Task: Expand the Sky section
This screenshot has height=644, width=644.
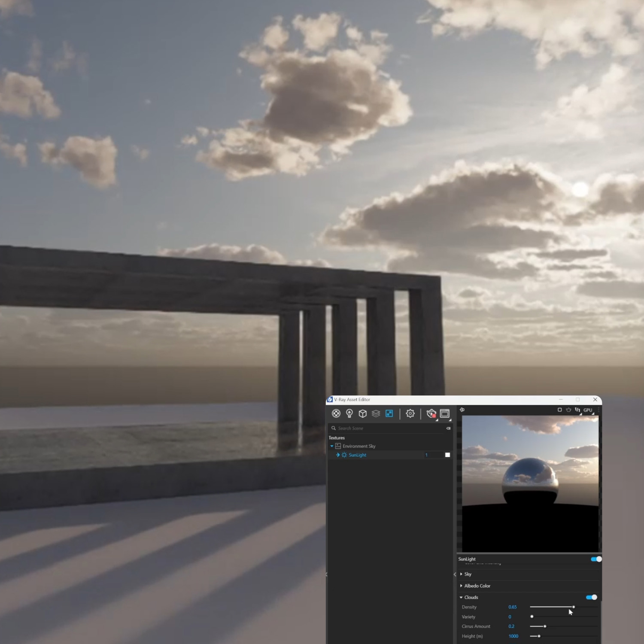Action: pyautogui.click(x=461, y=574)
